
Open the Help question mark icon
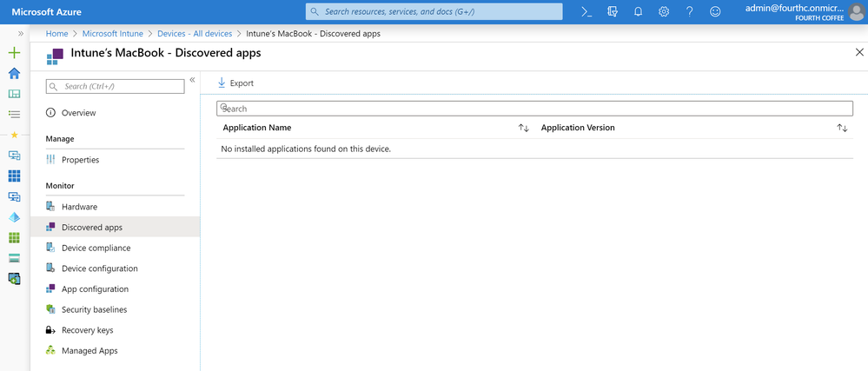[690, 11]
